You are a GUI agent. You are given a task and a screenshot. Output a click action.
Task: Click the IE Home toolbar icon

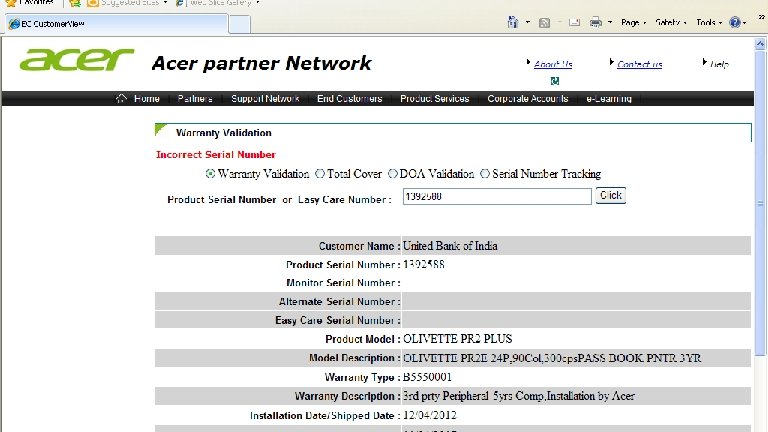[512, 22]
